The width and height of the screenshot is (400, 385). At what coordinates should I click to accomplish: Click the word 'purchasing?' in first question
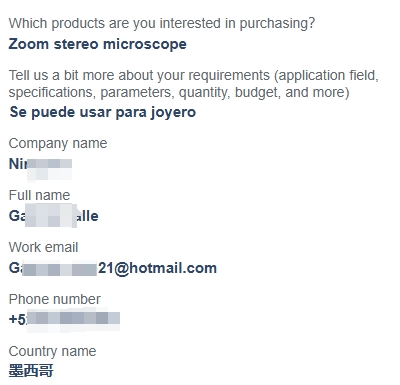pos(277,24)
